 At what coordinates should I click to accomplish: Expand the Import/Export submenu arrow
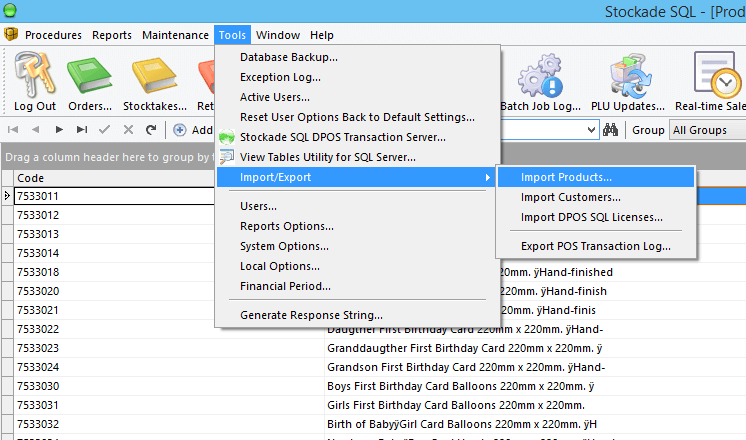488,177
